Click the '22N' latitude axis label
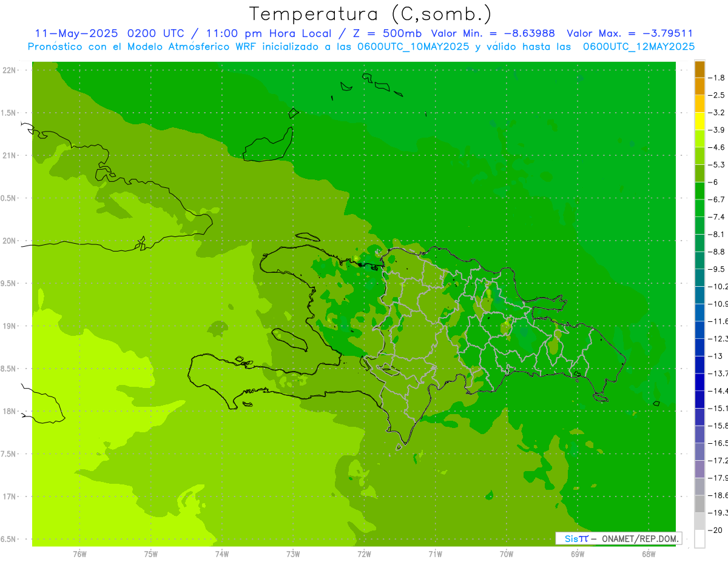728x562 pixels. coord(10,70)
